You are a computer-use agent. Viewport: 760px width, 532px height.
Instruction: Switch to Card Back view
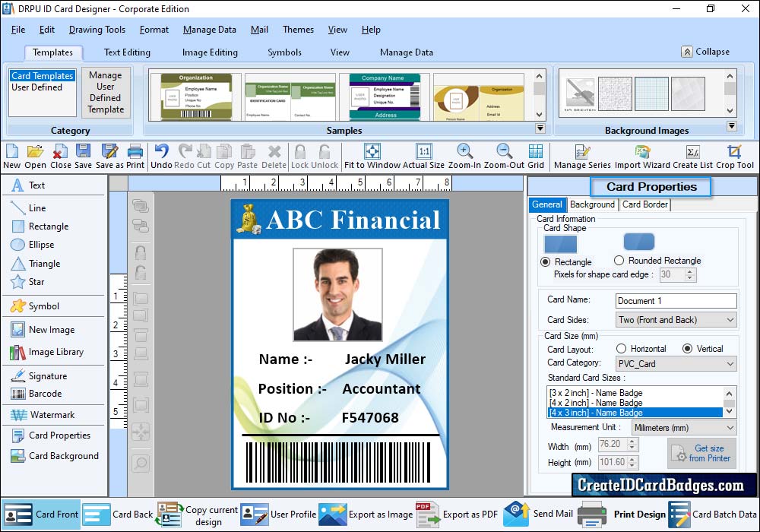pyautogui.click(x=118, y=514)
